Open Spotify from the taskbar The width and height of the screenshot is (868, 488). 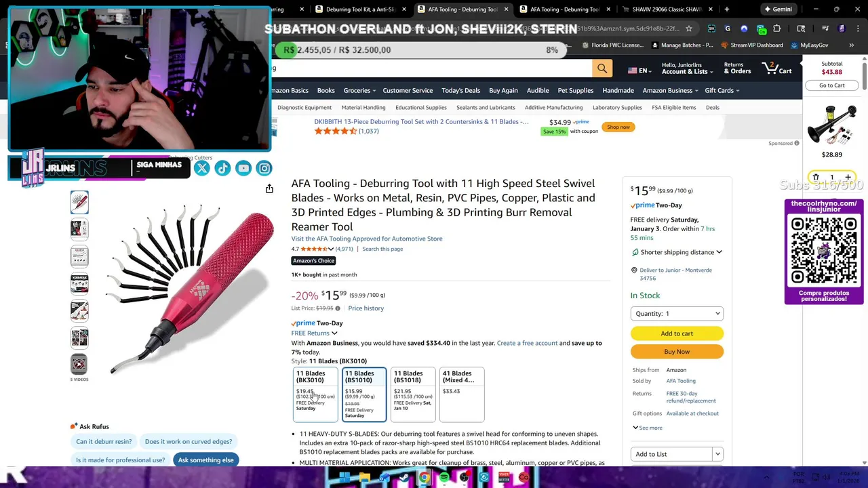[x=444, y=478]
